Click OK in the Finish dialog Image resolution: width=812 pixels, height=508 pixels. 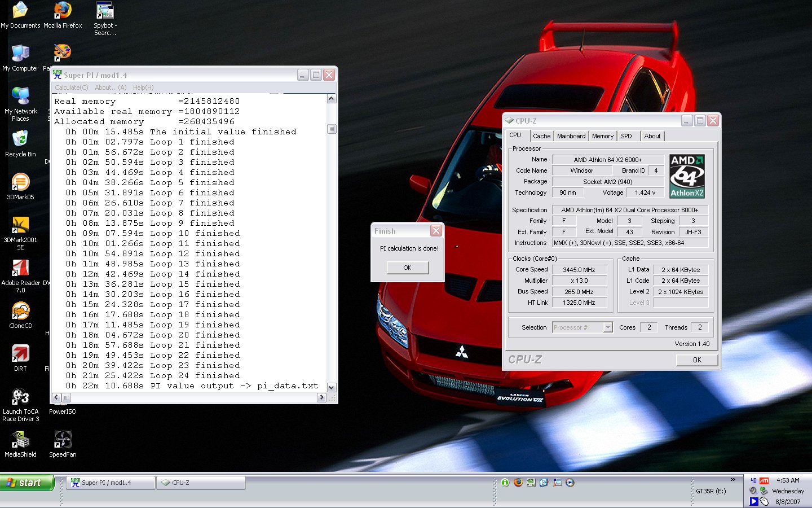(407, 268)
